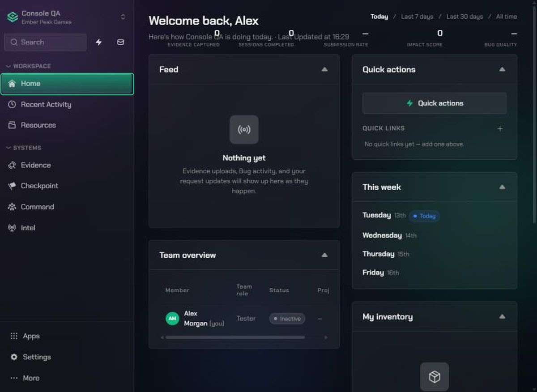Select the Last 7 days range
537x392 pixels.
(417, 17)
